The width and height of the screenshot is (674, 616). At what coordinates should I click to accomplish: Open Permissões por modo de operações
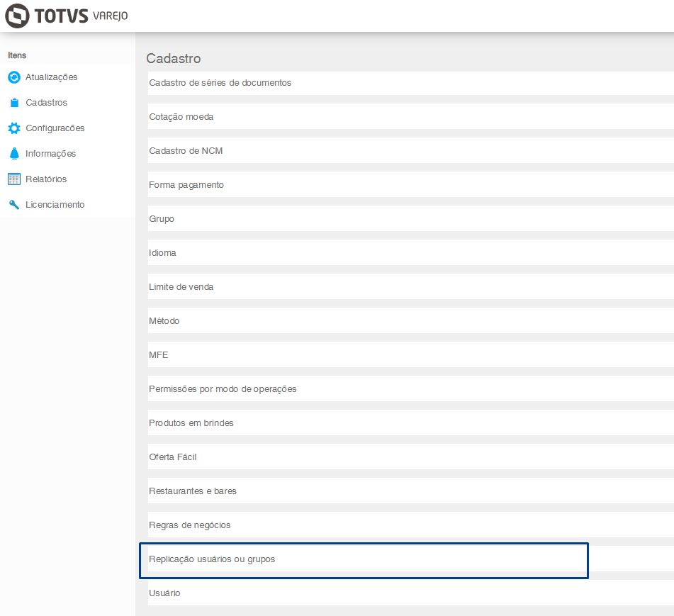pos(223,389)
